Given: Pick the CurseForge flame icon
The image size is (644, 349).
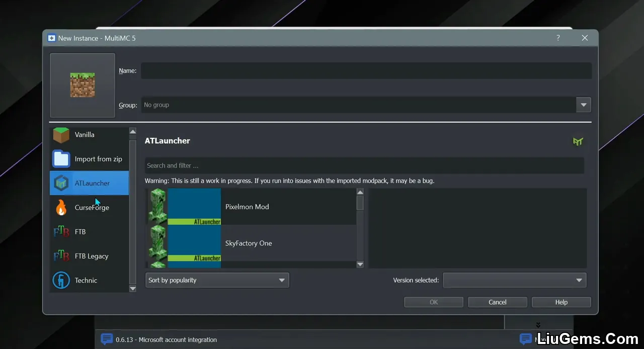Looking at the screenshot, I should pyautogui.click(x=61, y=207).
